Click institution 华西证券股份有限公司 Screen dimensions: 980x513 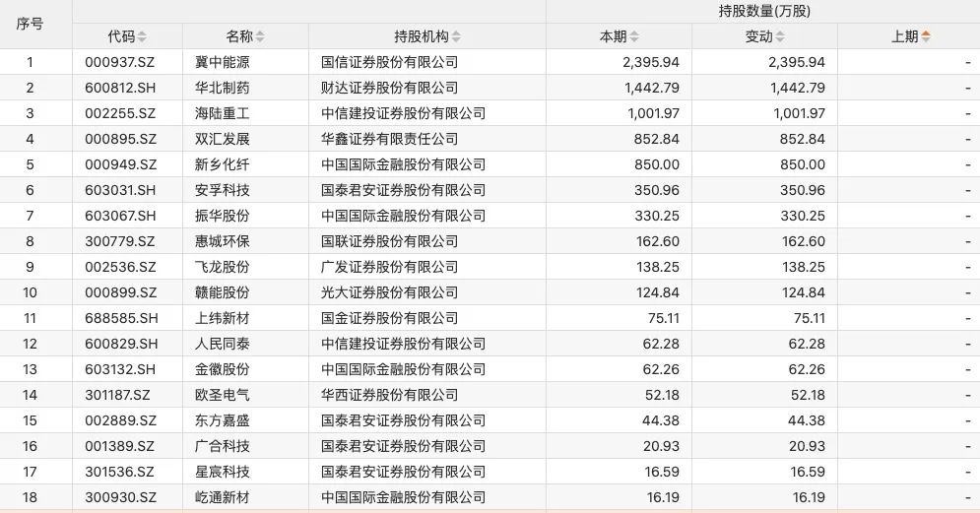pos(389,396)
